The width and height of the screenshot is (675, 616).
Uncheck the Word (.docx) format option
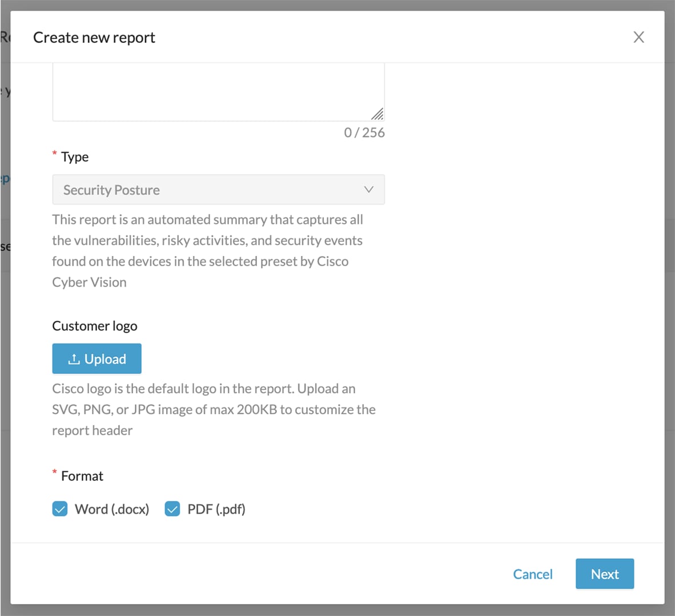click(60, 509)
